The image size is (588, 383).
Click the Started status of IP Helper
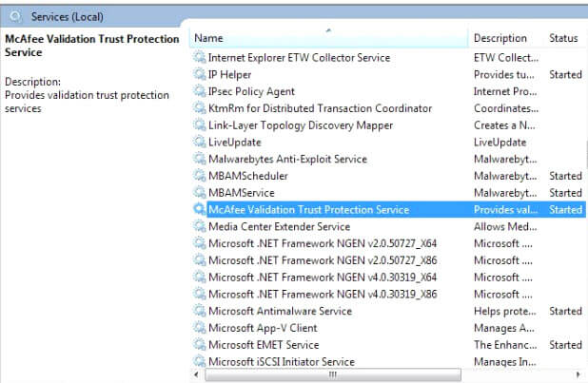(x=565, y=74)
